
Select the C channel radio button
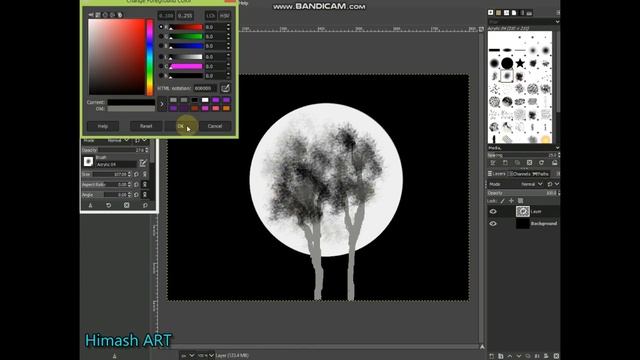[x=161, y=66]
